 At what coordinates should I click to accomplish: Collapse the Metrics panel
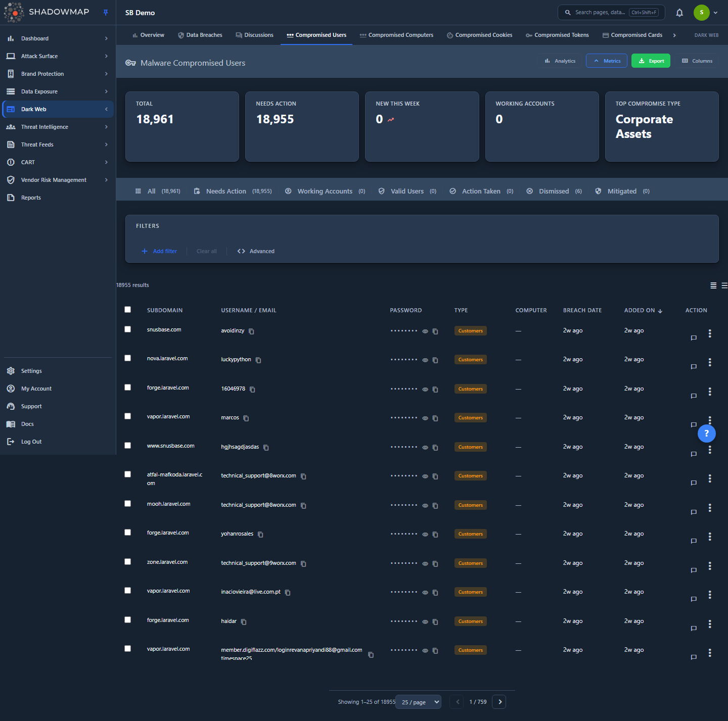pos(607,61)
